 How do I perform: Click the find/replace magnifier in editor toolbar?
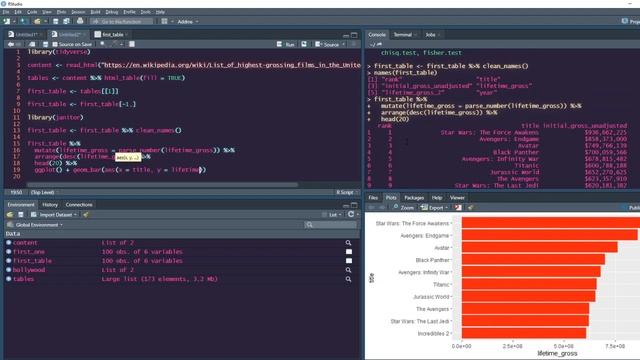(103, 44)
